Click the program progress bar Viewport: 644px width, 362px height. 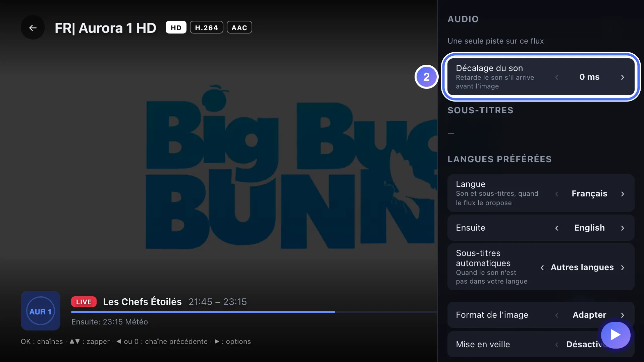tap(254, 312)
